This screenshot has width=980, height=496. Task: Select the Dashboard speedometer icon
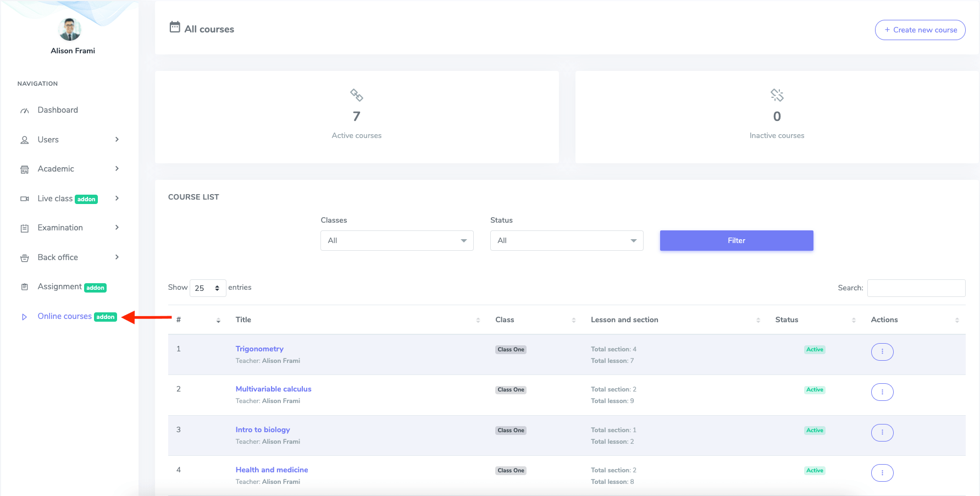(x=25, y=110)
